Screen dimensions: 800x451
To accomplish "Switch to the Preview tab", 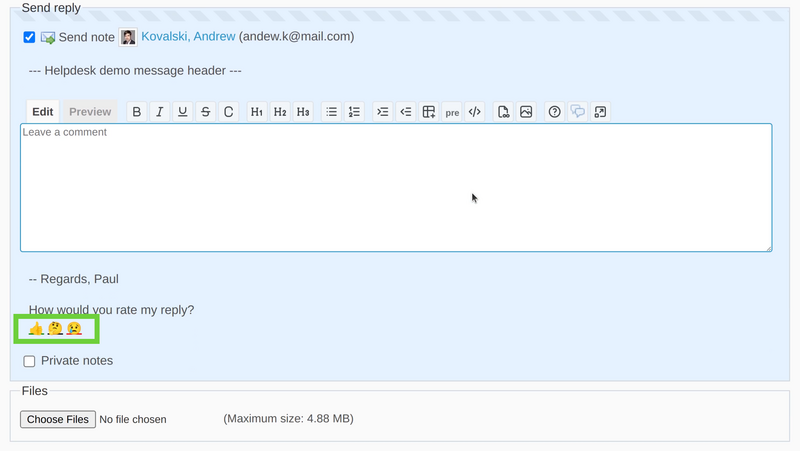I will point(90,112).
